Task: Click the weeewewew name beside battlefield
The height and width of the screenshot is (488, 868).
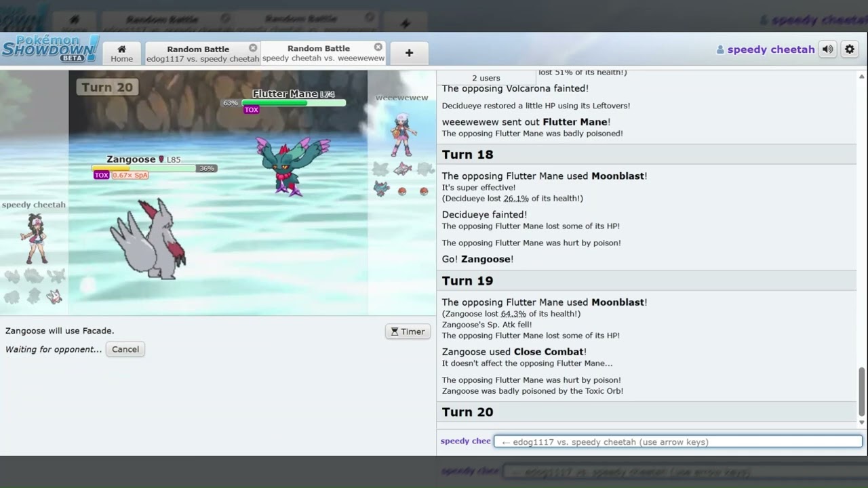Action: [x=402, y=98]
